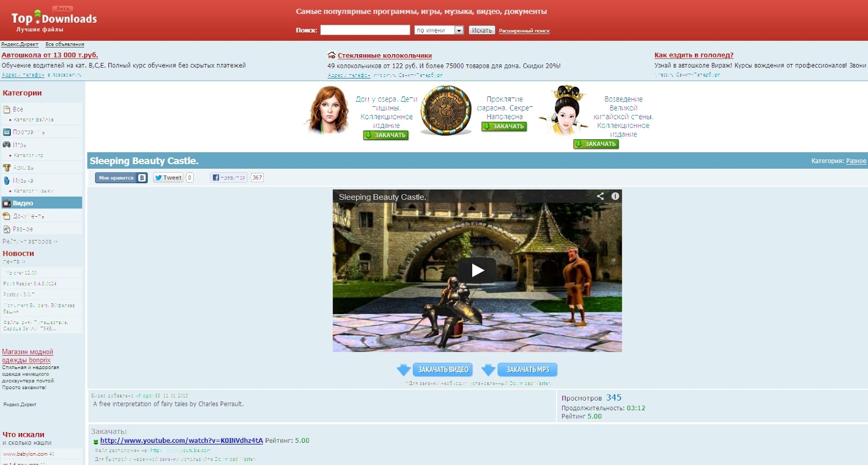Open the 'Foxit Reader' news item
Image resolution: width=868 pixels, height=465 pixels.
[30, 283]
